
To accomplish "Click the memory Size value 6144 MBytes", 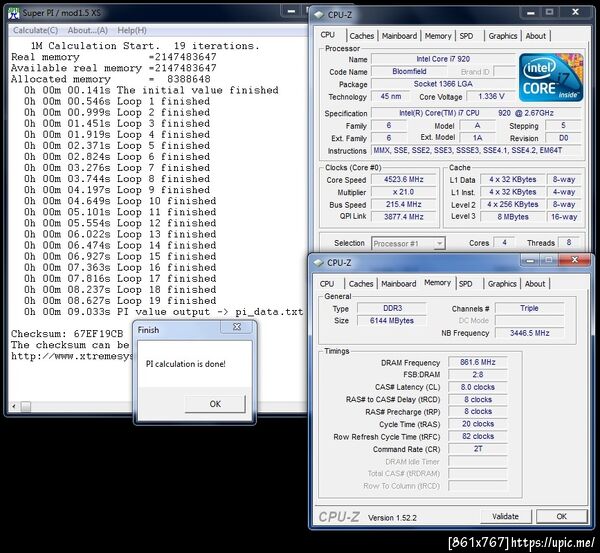I will 392,321.
